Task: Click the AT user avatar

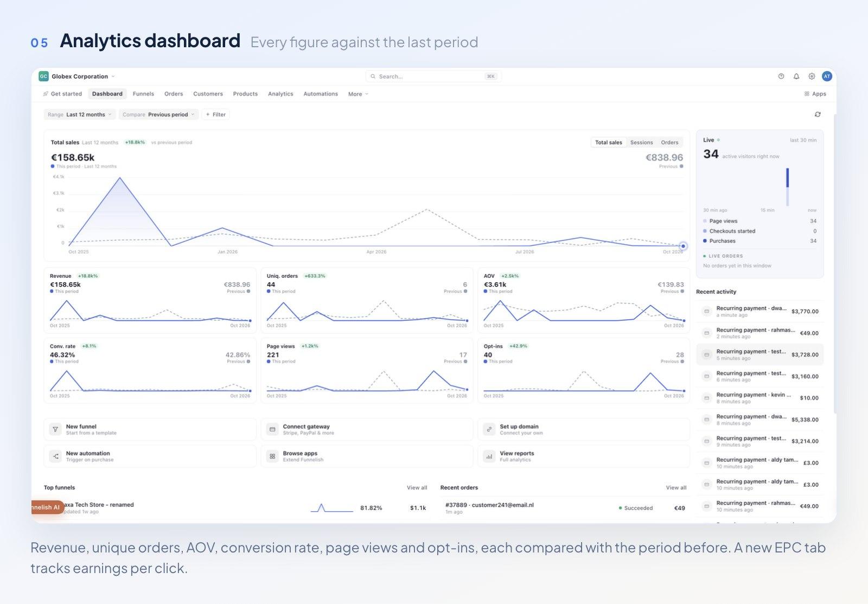Action: point(827,77)
